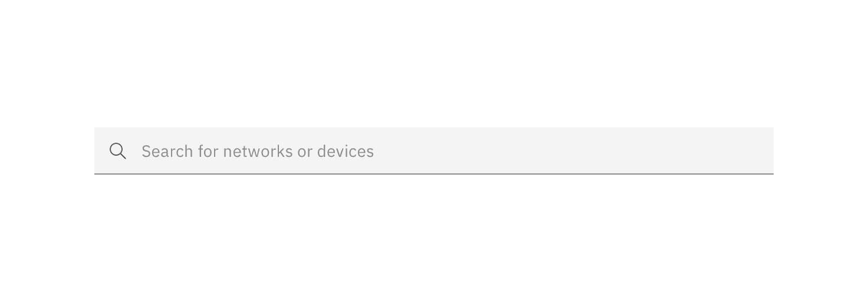The height and width of the screenshot is (302, 868).
Task: Tap the search glyph beside the text field
Action: click(118, 151)
